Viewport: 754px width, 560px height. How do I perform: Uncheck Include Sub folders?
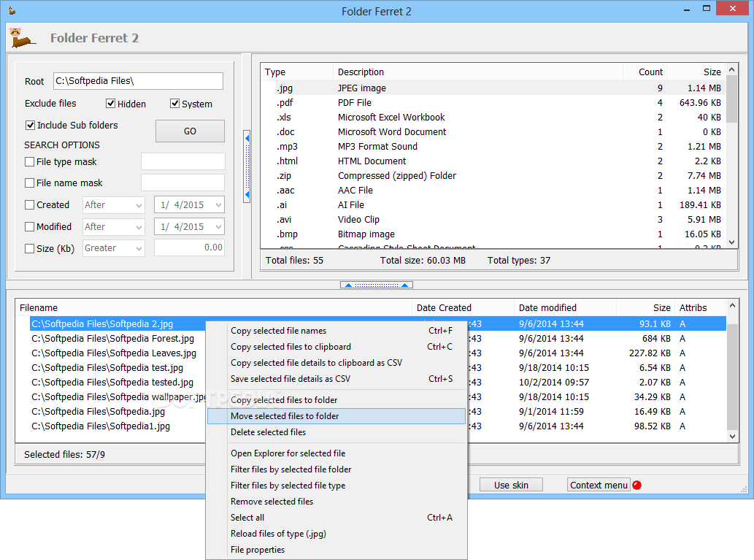coord(30,125)
